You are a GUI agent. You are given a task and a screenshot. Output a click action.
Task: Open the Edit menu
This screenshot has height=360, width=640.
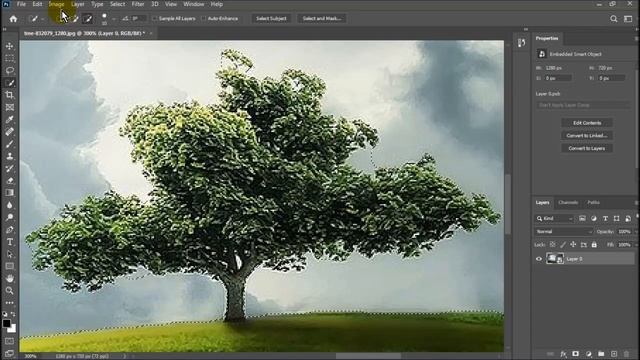click(37, 4)
